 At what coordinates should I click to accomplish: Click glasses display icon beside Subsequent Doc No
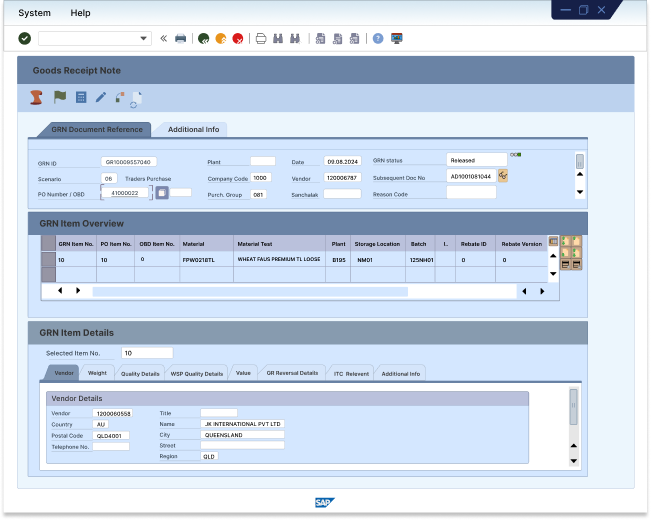point(503,176)
